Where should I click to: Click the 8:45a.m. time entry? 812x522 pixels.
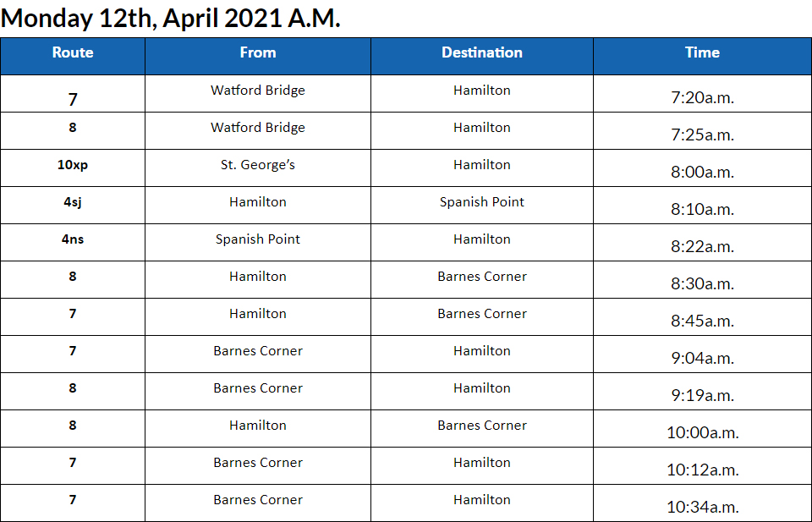coord(702,321)
